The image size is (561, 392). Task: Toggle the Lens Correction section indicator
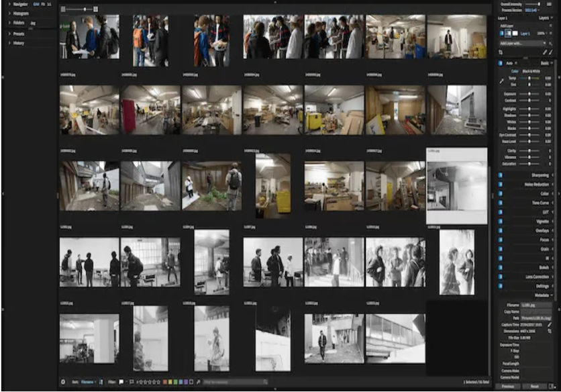point(500,277)
